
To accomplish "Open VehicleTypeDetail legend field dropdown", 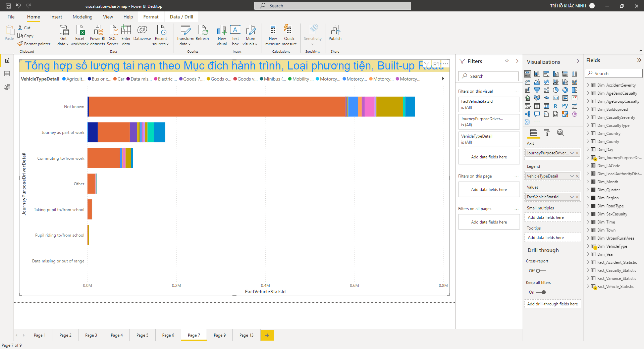I will pyautogui.click(x=572, y=176).
